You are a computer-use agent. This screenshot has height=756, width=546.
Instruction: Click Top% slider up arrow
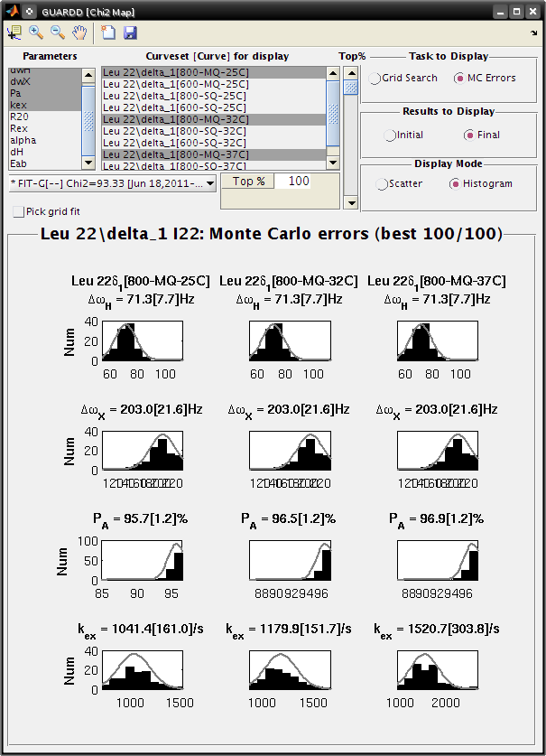(351, 74)
